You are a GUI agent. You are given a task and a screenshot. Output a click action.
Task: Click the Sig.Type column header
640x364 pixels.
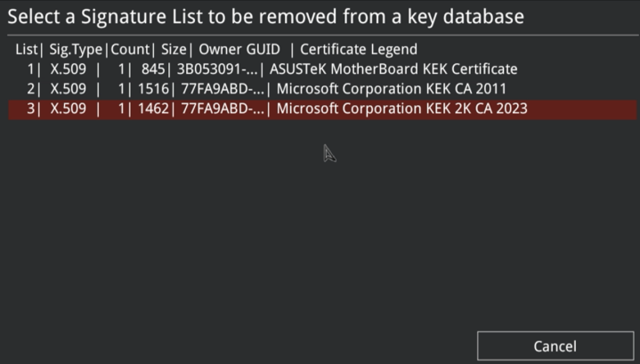pos(77,49)
